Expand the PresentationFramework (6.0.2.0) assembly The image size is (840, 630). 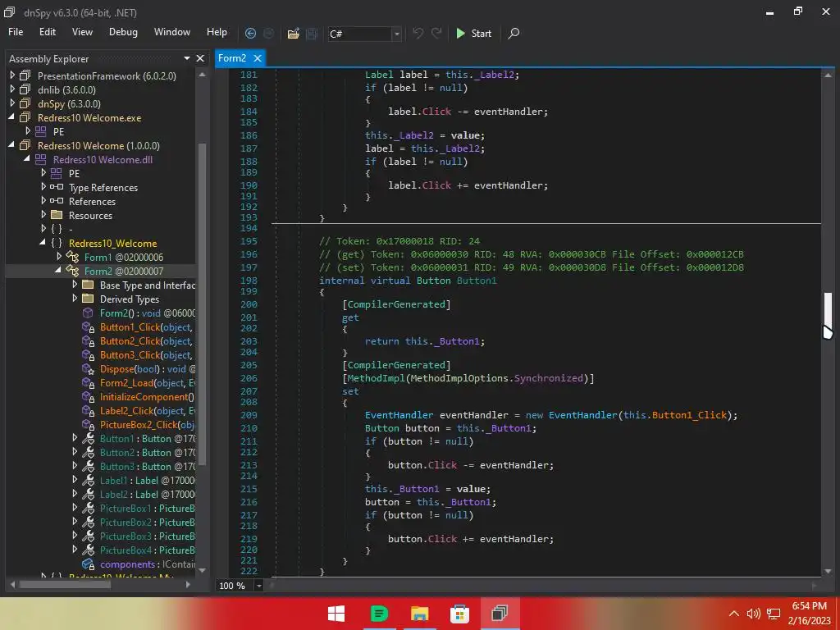(12, 75)
